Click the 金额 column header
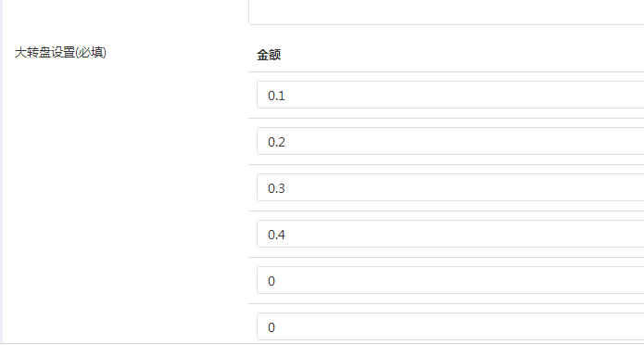The height and width of the screenshot is (345, 644). 269,55
